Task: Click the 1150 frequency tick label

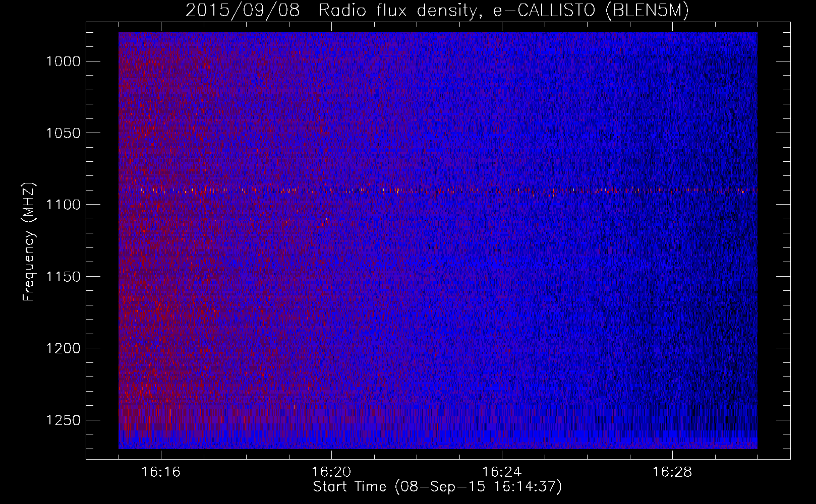Action: coord(64,277)
